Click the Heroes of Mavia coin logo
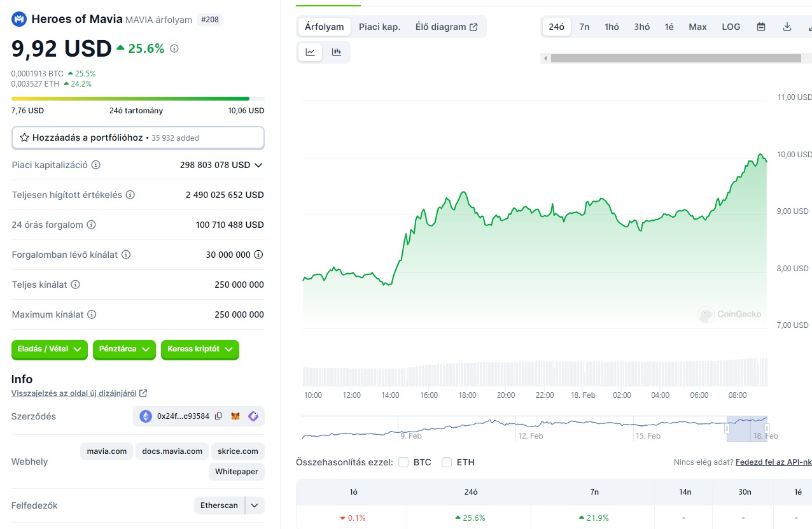This screenshot has width=812, height=529. 19,19
